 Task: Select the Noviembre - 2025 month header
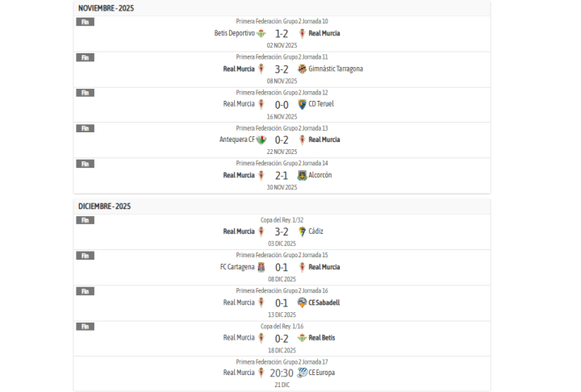(107, 8)
